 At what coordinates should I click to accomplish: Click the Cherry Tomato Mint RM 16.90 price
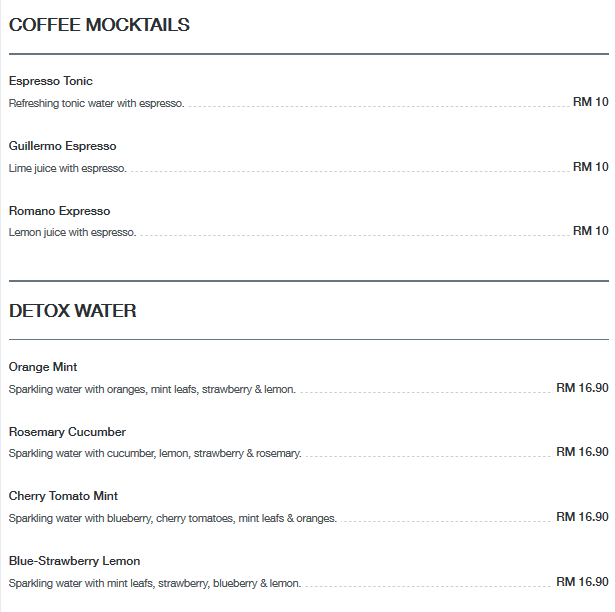coord(582,517)
